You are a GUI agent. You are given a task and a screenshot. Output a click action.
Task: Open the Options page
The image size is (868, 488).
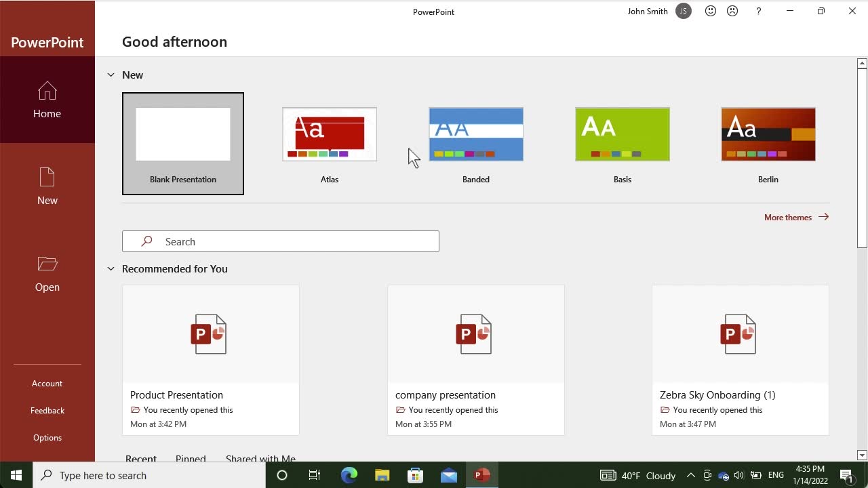coord(47,438)
